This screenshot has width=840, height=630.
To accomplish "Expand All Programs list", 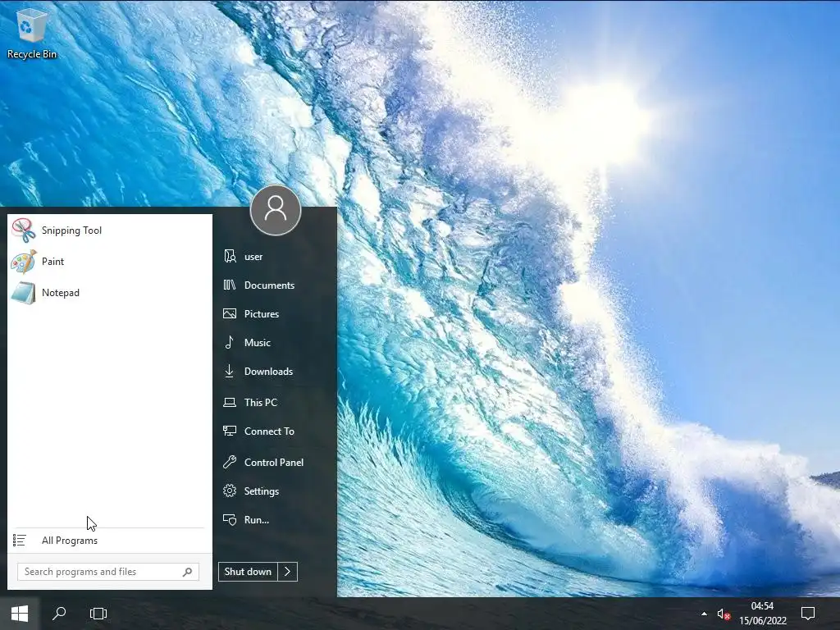I will coord(70,541).
